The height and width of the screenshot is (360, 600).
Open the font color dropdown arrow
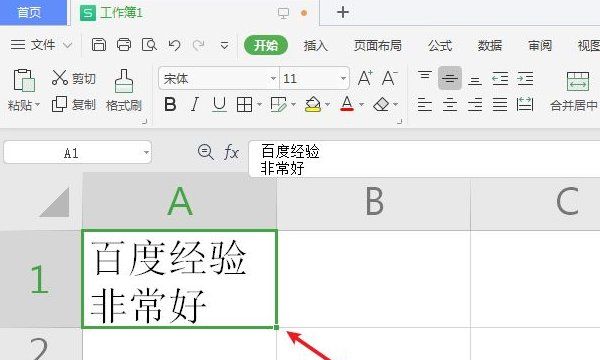[362, 104]
